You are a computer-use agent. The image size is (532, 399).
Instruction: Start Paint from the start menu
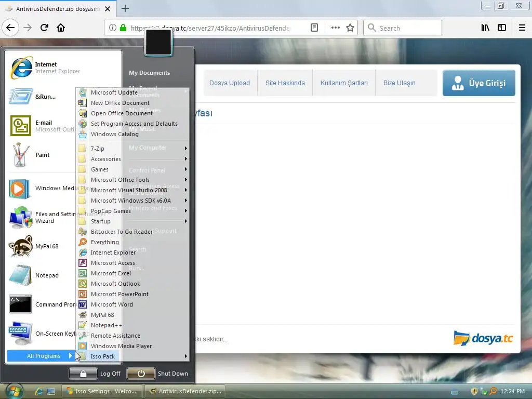(30, 155)
